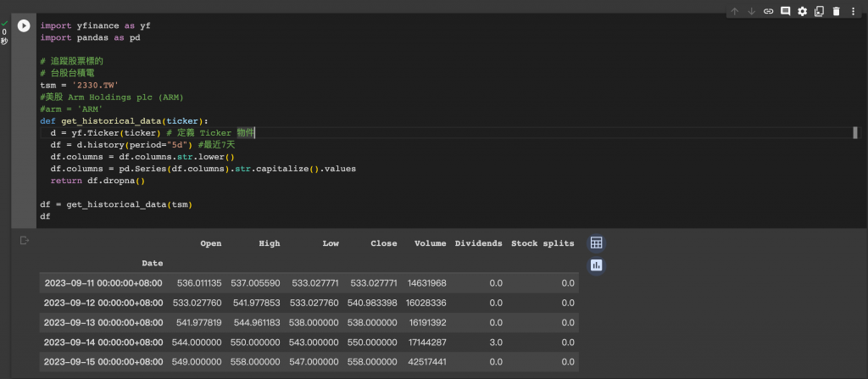This screenshot has height=379, width=868.
Task: Click the 'Dividends' column header
Action: (x=478, y=243)
